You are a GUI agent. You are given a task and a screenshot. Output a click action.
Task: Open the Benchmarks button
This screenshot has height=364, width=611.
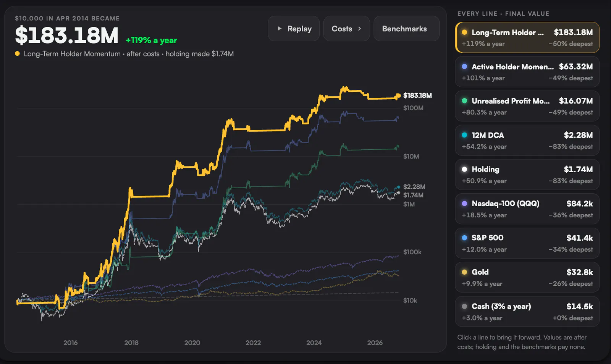[x=406, y=29]
